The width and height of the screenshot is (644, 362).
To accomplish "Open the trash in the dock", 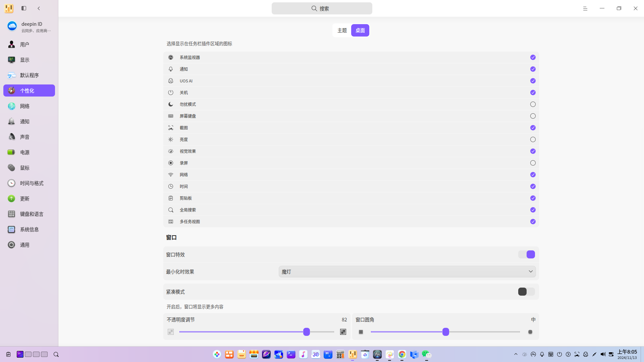I will [x=365, y=354].
